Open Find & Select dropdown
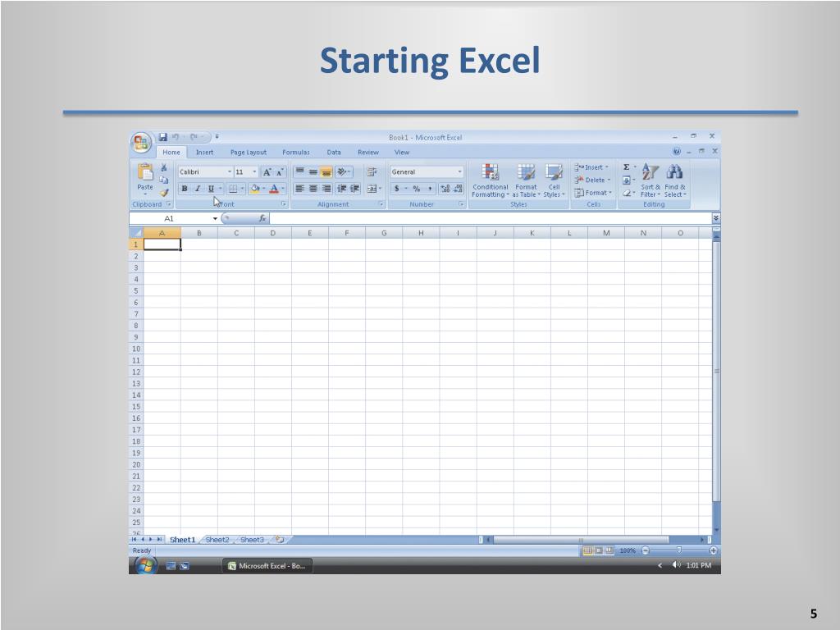 tap(675, 180)
